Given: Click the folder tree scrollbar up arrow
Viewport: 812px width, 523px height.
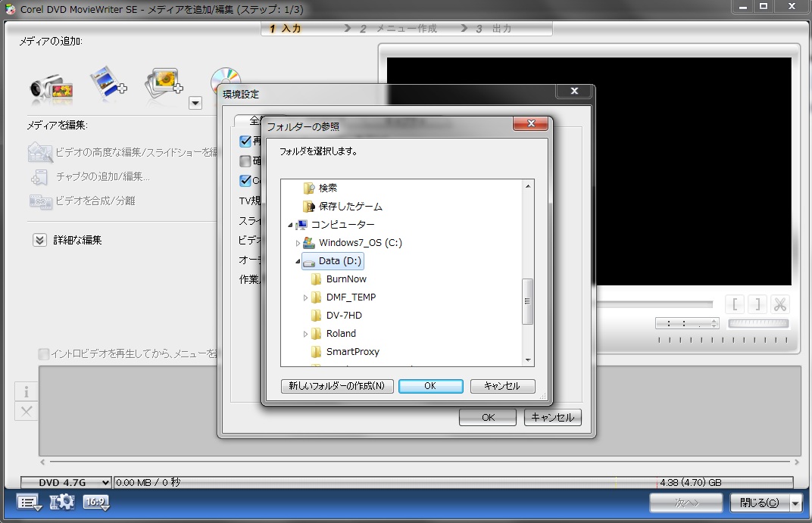Looking at the screenshot, I should click(528, 186).
